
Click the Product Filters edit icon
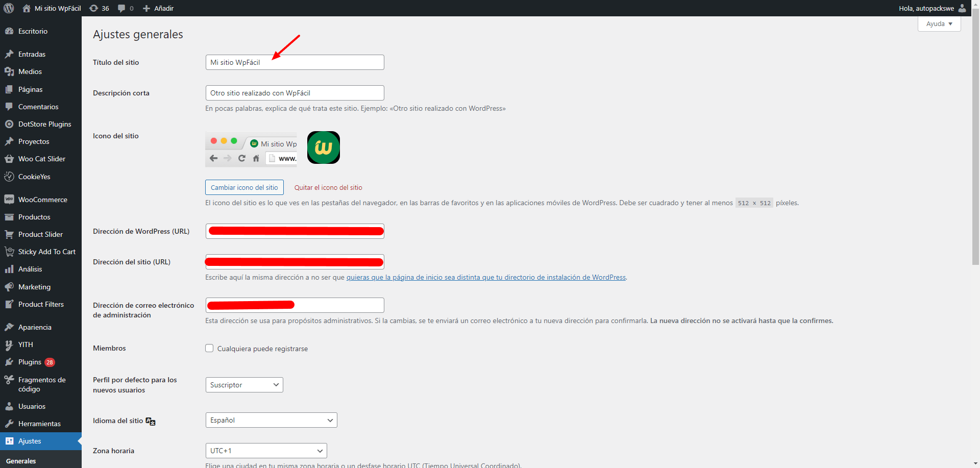click(9, 304)
